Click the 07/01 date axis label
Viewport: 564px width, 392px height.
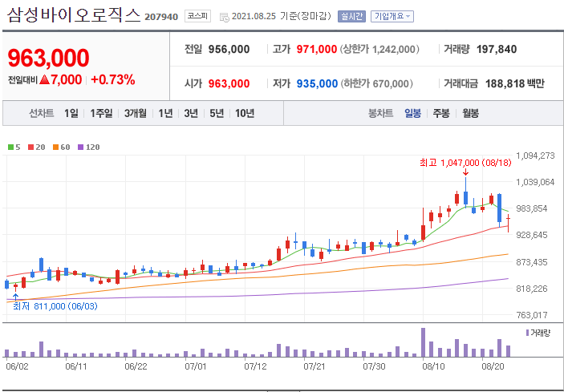(196, 367)
